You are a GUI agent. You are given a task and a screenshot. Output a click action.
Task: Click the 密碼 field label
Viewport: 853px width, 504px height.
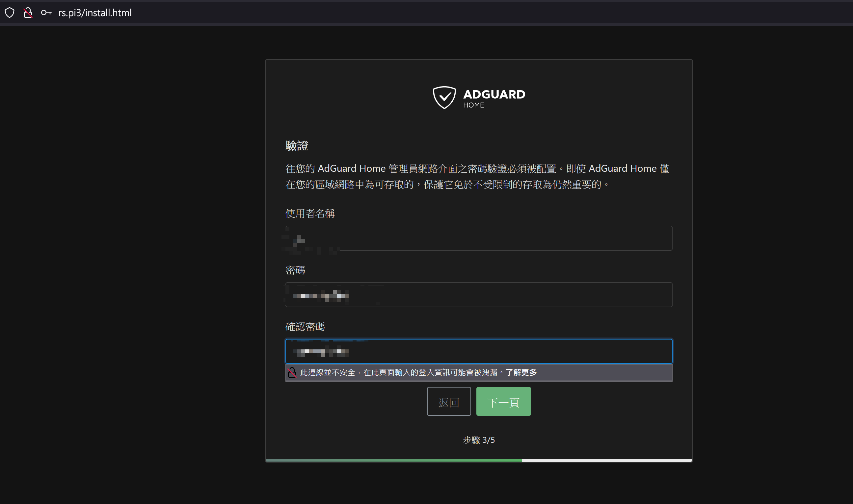point(295,270)
